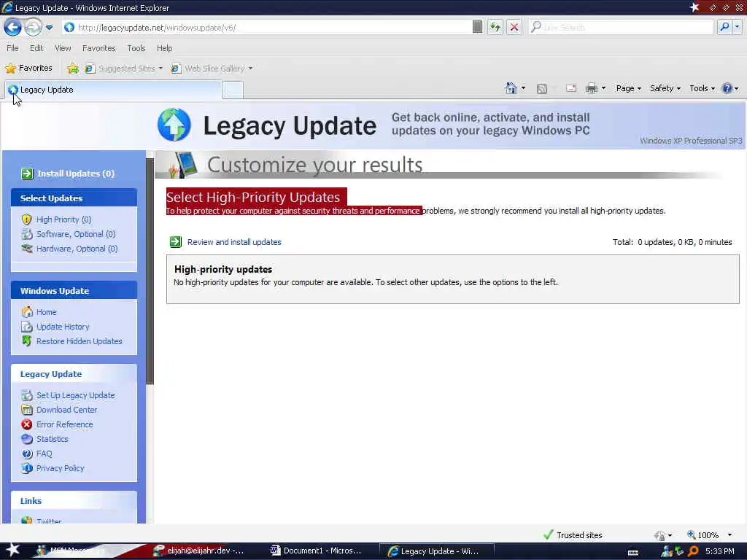747x560 pixels.
Task: Click the green arrow beside Review and install
Action: (x=175, y=242)
